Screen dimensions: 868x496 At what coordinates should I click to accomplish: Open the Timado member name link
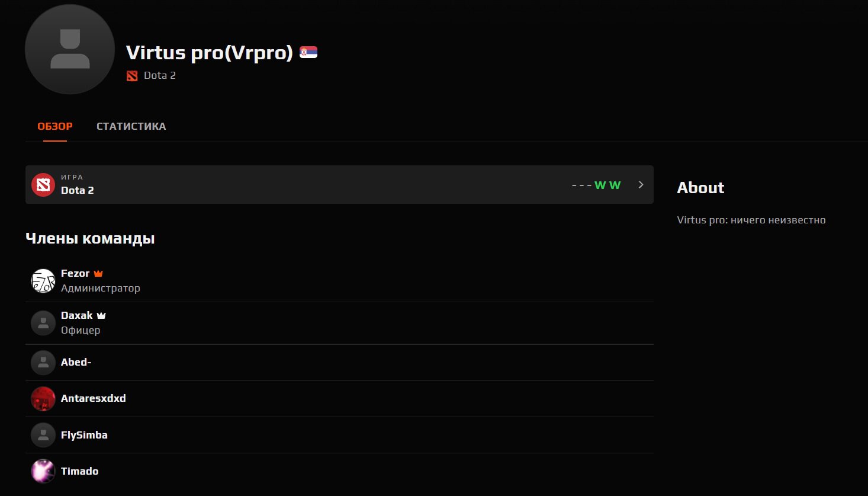pos(79,471)
